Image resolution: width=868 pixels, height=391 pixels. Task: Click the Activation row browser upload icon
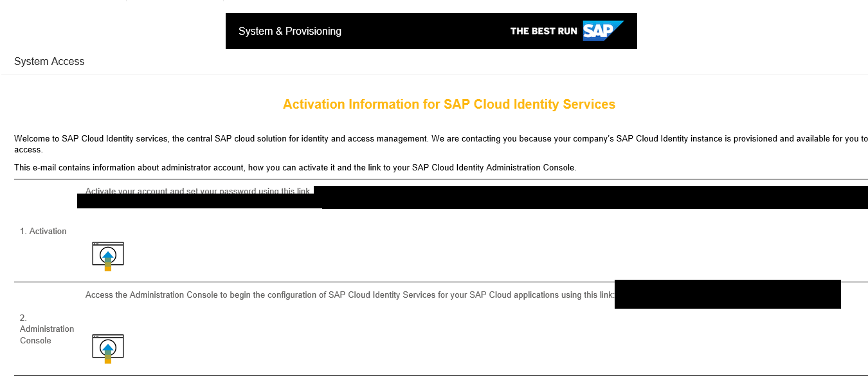[108, 256]
